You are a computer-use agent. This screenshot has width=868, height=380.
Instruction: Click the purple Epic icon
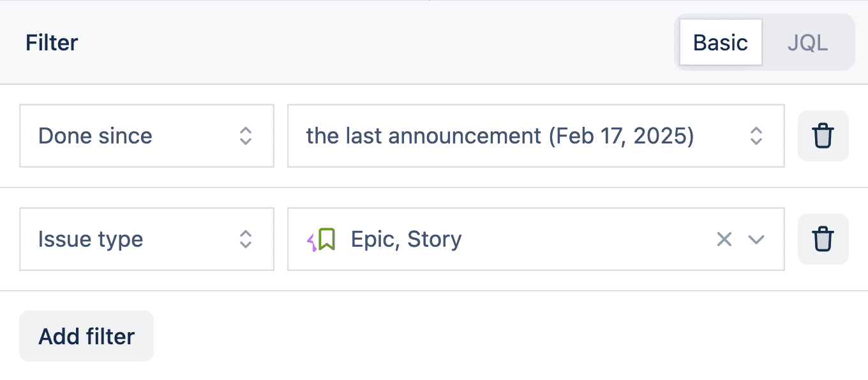[x=312, y=242]
